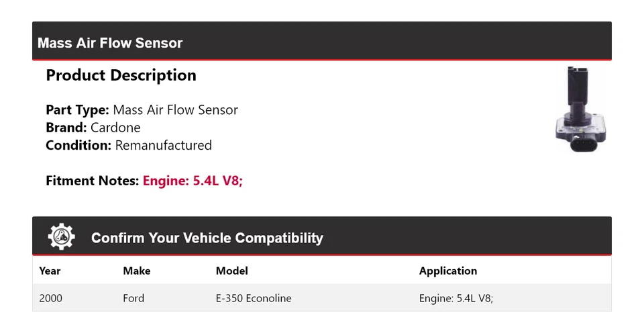Click the Product Description heading
Viewport: 644px width, 333px height.
(x=121, y=75)
